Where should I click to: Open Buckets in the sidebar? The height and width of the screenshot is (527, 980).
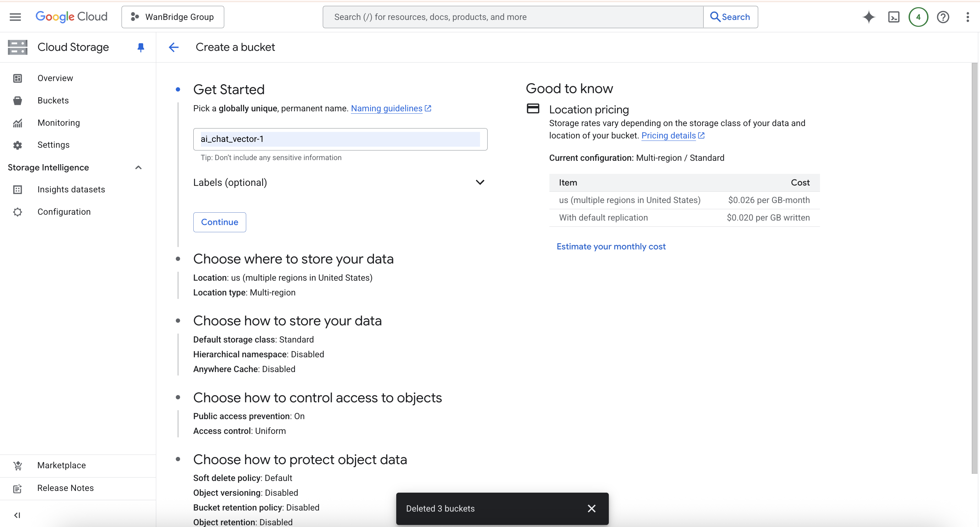(x=53, y=100)
